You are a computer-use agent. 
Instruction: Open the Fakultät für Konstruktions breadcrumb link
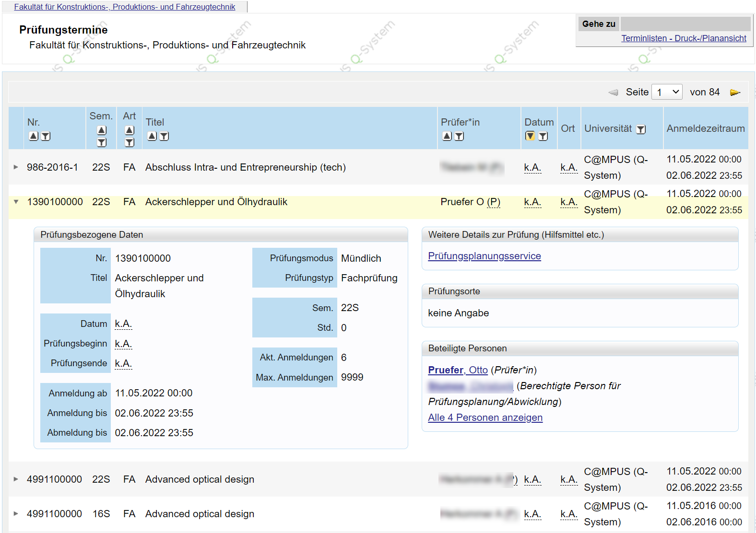click(x=125, y=7)
